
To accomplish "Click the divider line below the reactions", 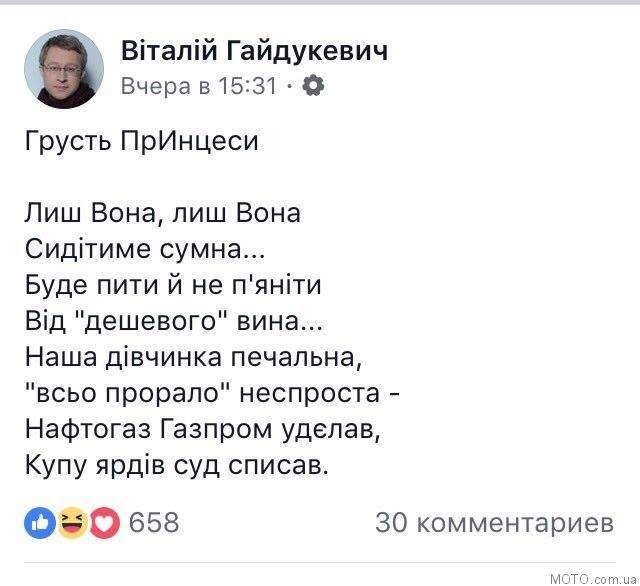I will (x=320, y=563).
